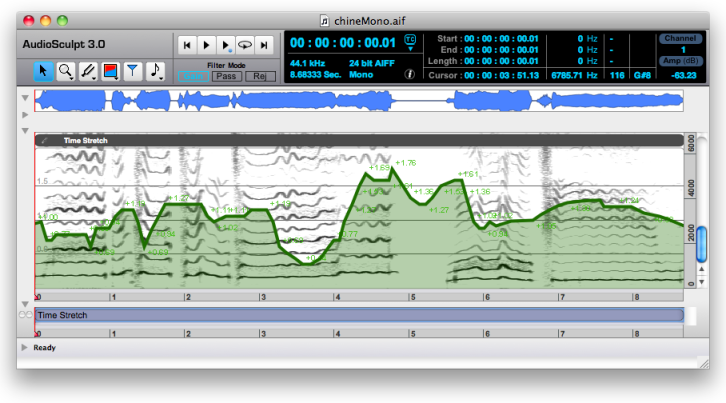Viewport: 726px width, 403px height.
Task: Click the Channel button
Action: tap(680, 38)
